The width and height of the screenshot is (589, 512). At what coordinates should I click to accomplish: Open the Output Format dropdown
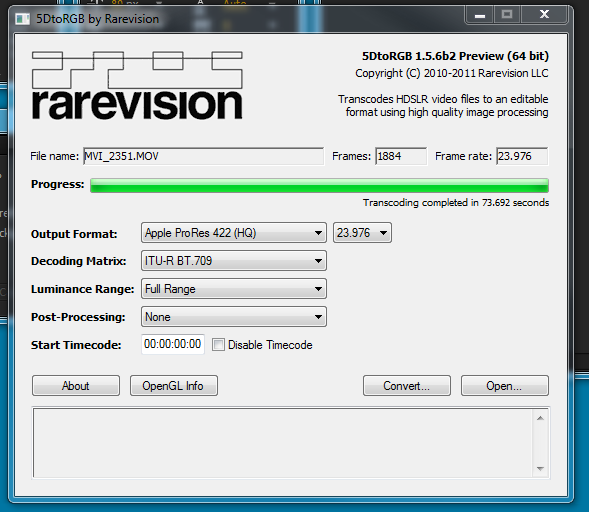234,233
